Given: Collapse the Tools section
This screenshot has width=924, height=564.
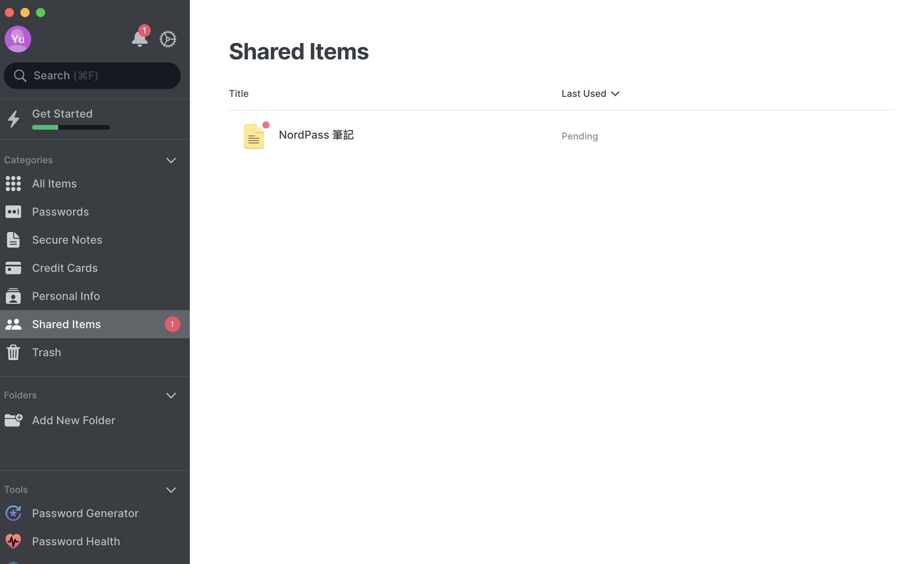Looking at the screenshot, I should click(171, 490).
